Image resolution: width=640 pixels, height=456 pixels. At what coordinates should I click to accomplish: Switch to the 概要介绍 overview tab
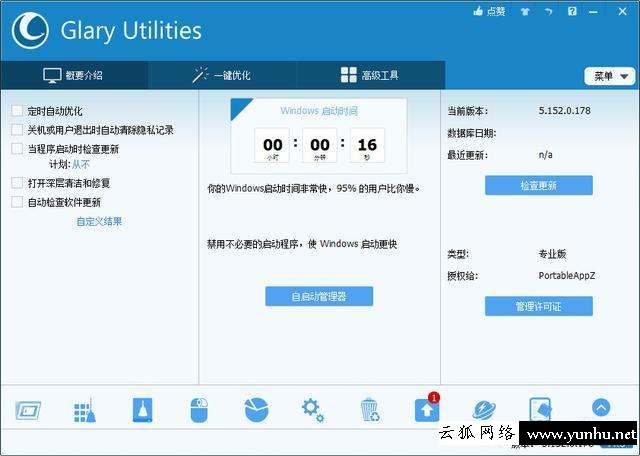point(73,75)
